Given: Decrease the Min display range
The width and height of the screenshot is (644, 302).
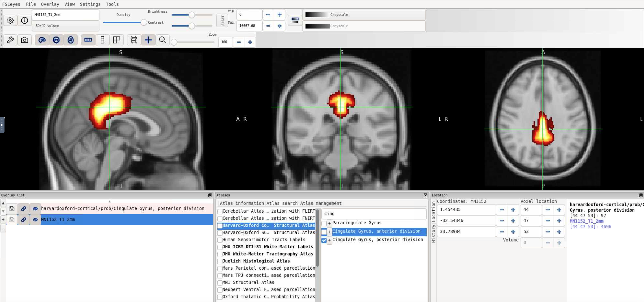Looking at the screenshot, I should [x=268, y=15].
